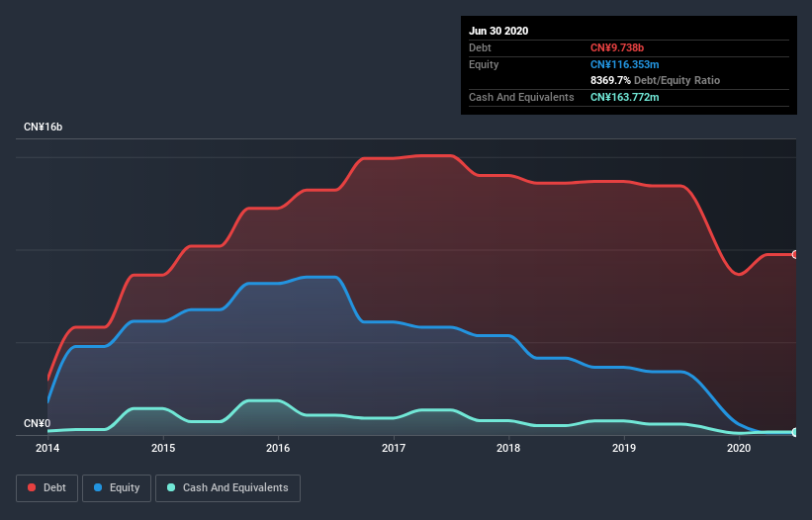The height and width of the screenshot is (520, 812).
Task: Click the Equity label in tooltip
Action: (x=484, y=64)
